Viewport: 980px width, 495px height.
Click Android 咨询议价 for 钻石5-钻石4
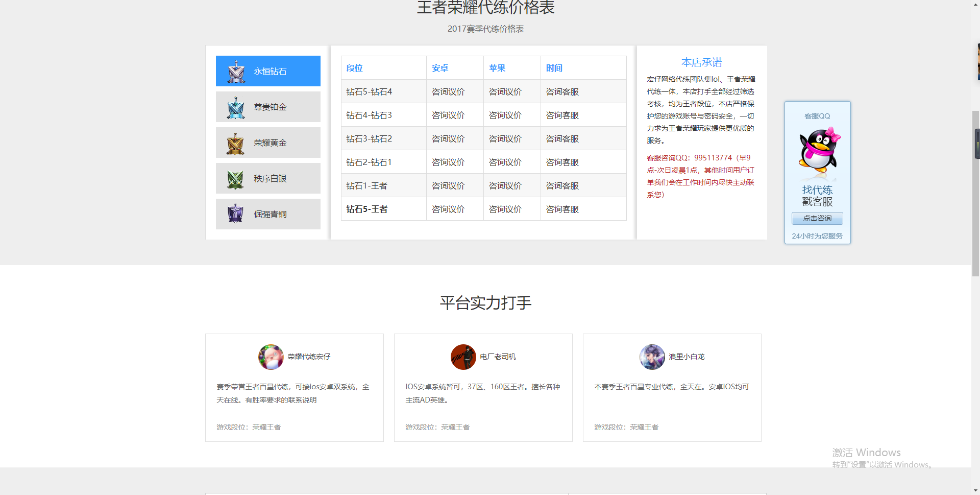(x=448, y=92)
